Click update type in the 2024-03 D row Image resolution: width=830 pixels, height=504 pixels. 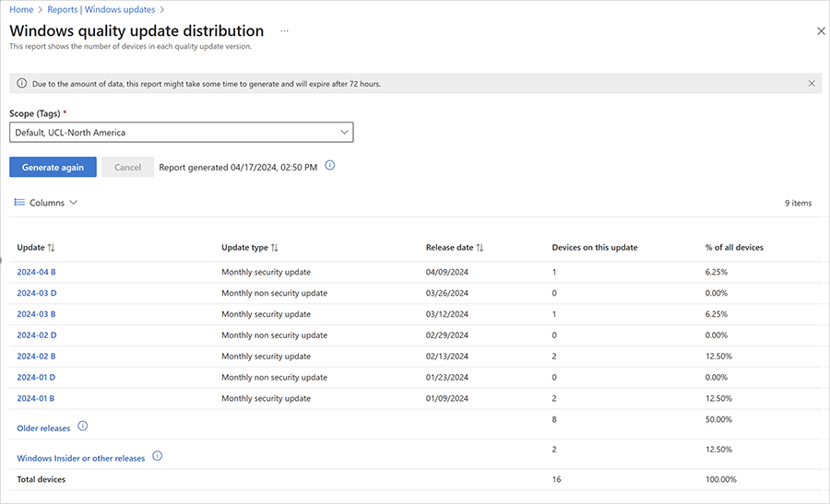[x=274, y=293]
